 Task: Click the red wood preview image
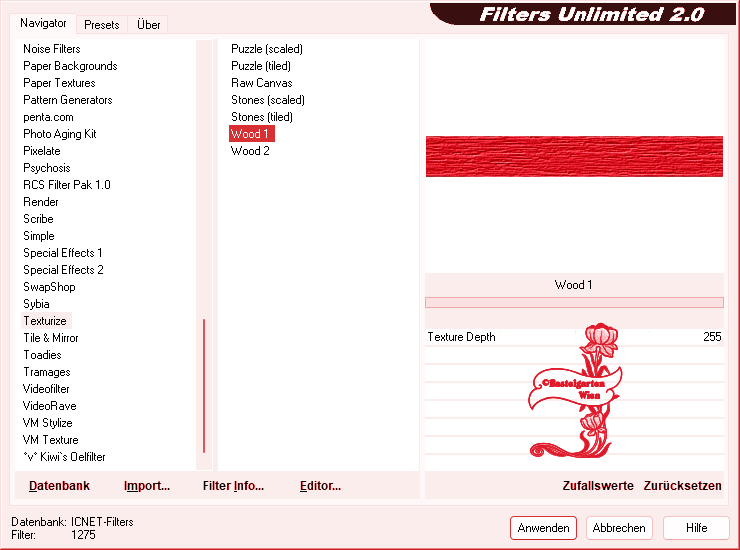[574, 156]
